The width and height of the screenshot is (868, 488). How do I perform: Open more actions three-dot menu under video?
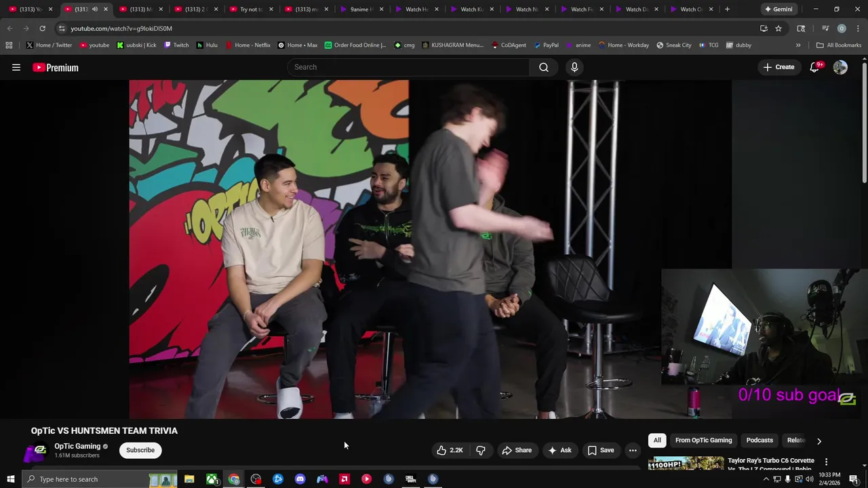[x=633, y=450]
